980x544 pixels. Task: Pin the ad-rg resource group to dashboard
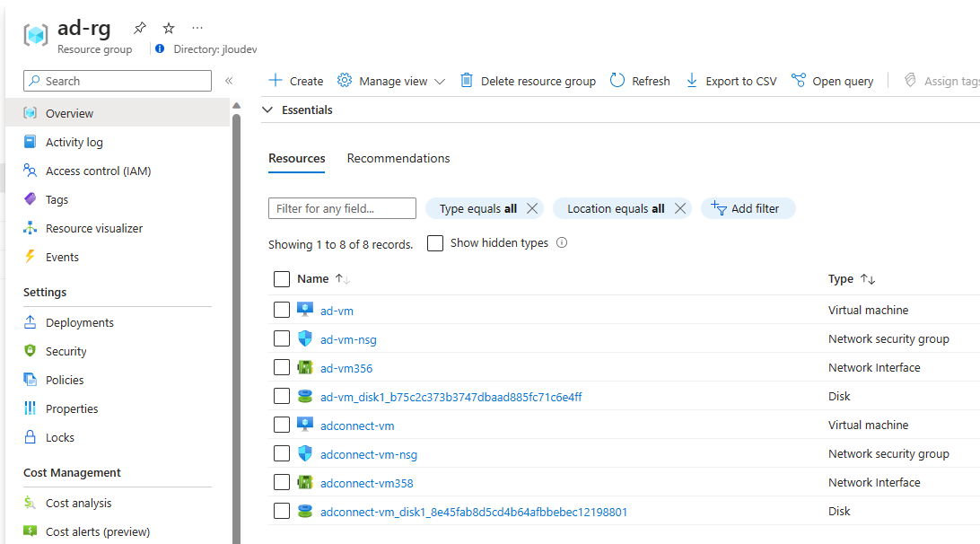coord(140,28)
